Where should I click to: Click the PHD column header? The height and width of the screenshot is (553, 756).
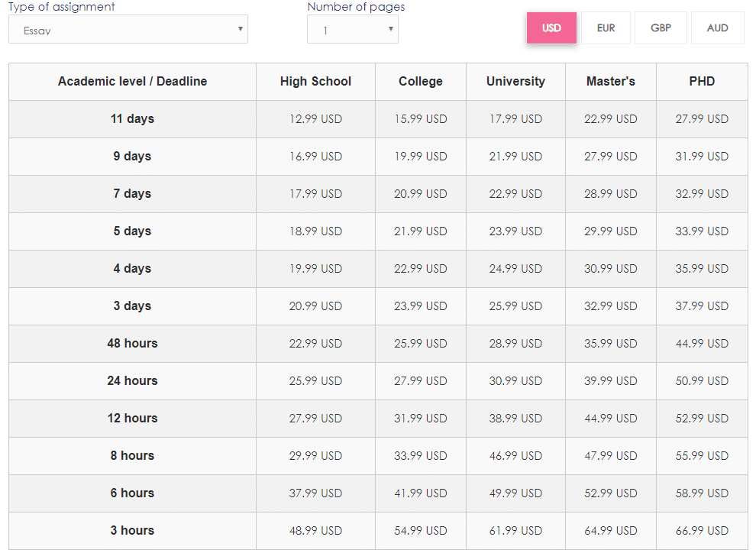[702, 82]
